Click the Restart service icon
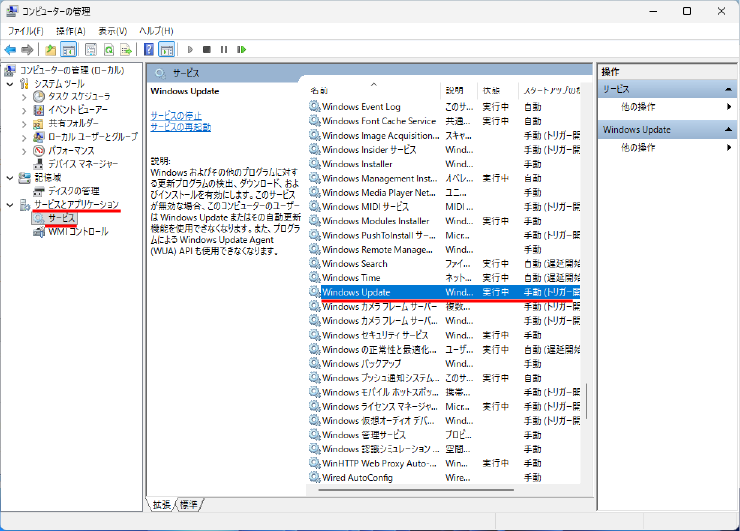This screenshot has height=531, width=740. [242, 50]
